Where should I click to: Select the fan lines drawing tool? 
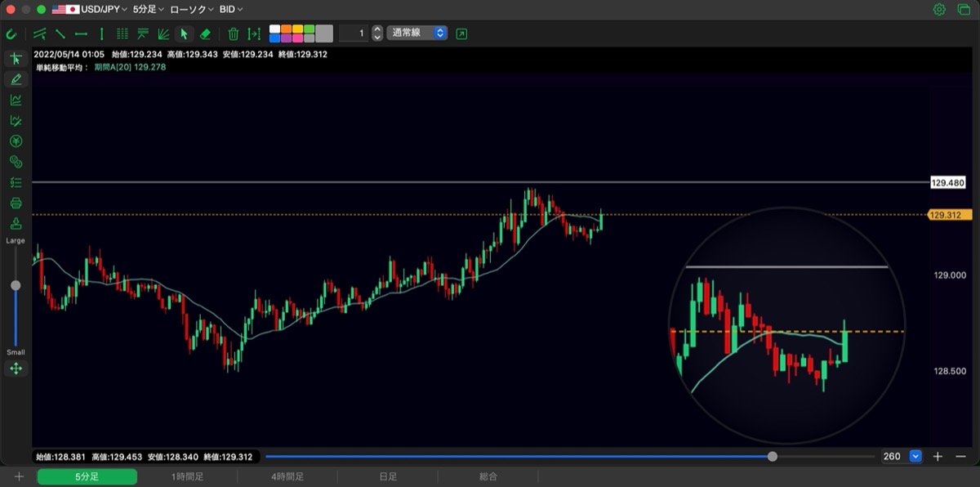point(163,34)
